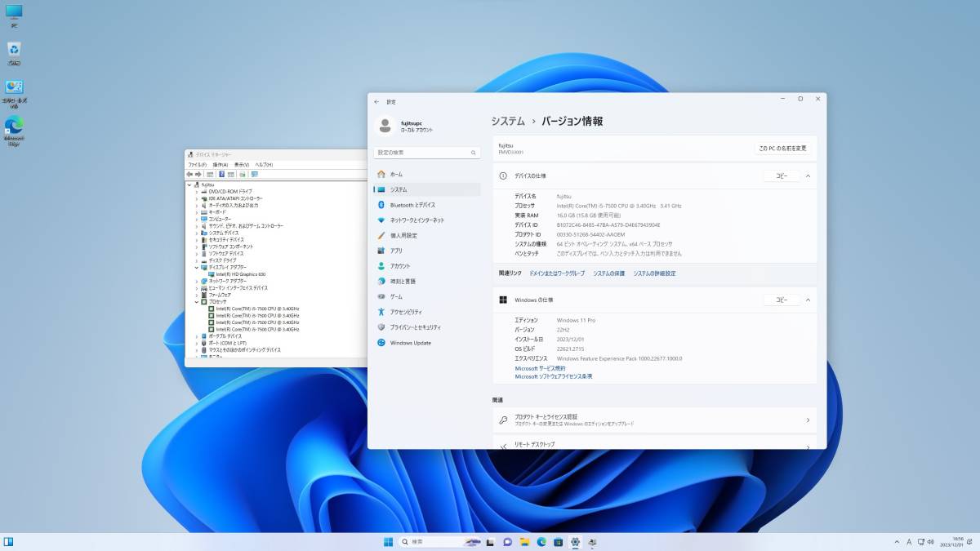Open ヘルプ menu in Device Manager

click(x=263, y=164)
